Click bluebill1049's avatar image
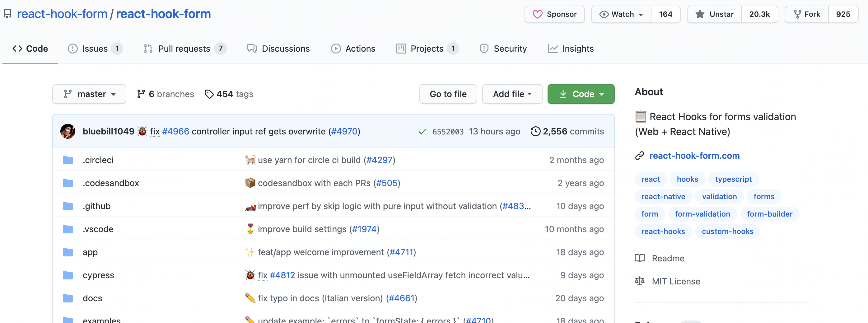This screenshot has width=868, height=323. pyautogui.click(x=68, y=131)
